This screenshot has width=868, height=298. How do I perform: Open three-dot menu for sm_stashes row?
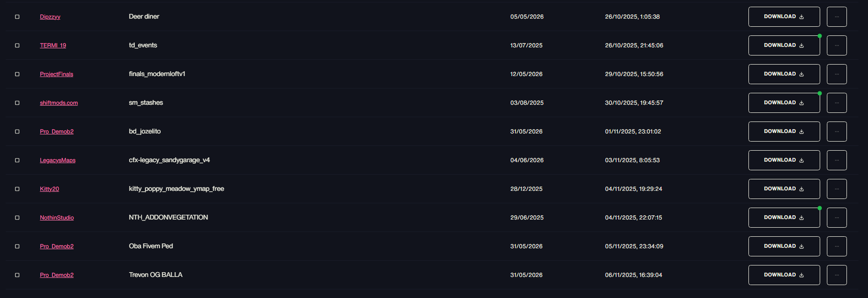coord(836,103)
